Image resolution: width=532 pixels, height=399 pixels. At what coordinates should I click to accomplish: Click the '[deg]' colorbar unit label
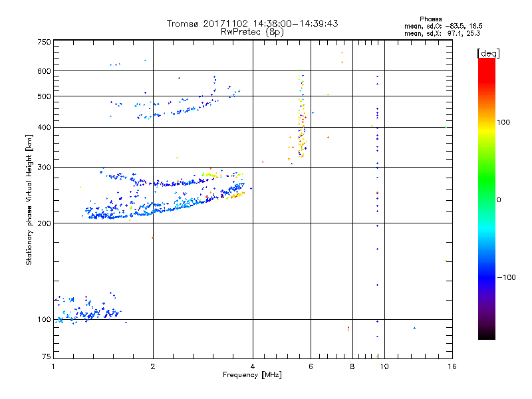(488, 54)
